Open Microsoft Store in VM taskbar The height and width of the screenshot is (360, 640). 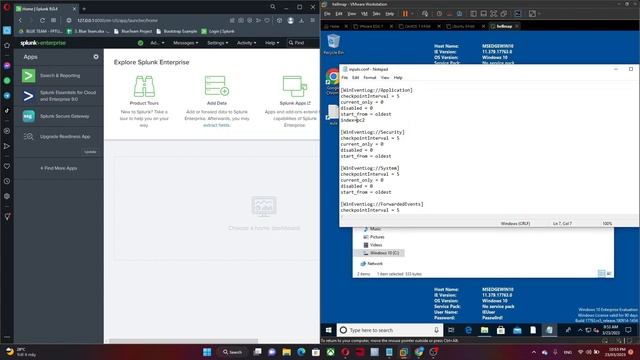(x=500, y=330)
